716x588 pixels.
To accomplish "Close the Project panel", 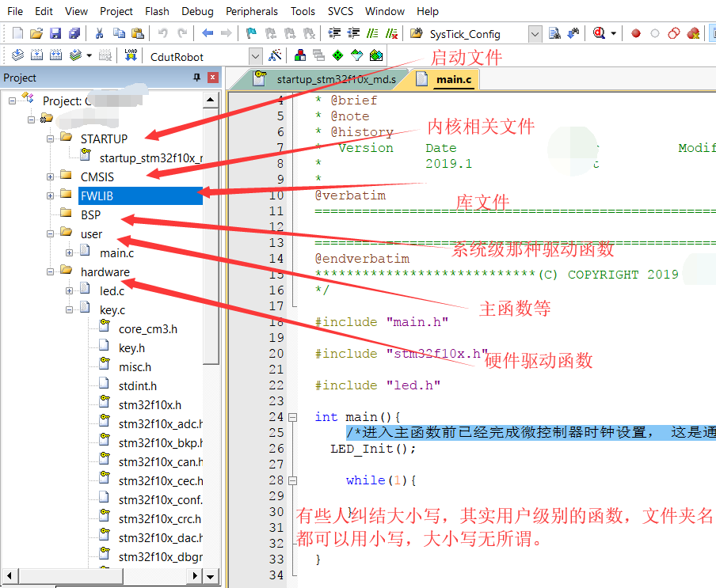I will tap(213, 78).
